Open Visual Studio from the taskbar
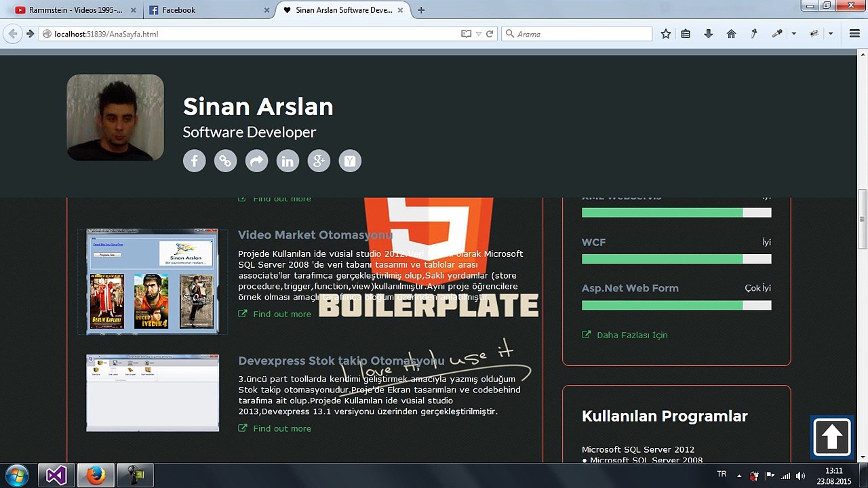This screenshot has width=868, height=488. pyautogui.click(x=56, y=476)
